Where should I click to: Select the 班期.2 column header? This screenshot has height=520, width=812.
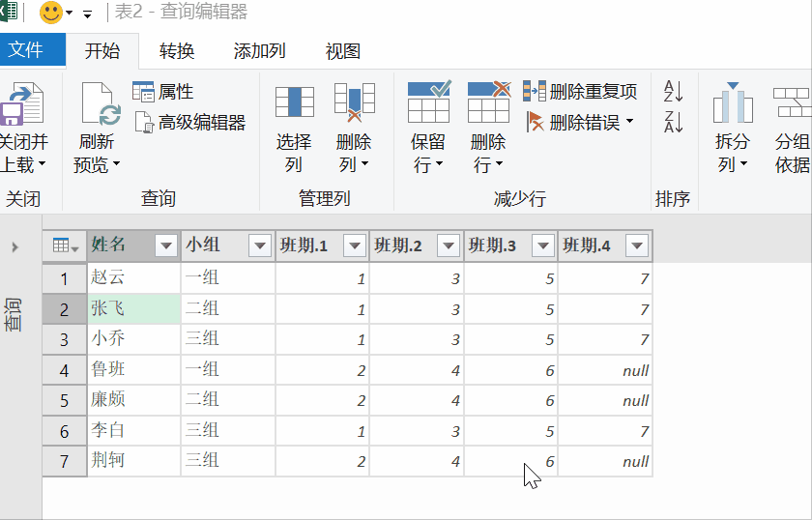click(x=417, y=245)
